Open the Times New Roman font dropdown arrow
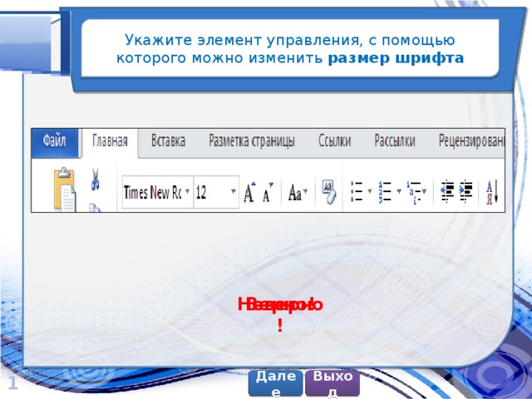The image size is (532, 399). [187, 191]
